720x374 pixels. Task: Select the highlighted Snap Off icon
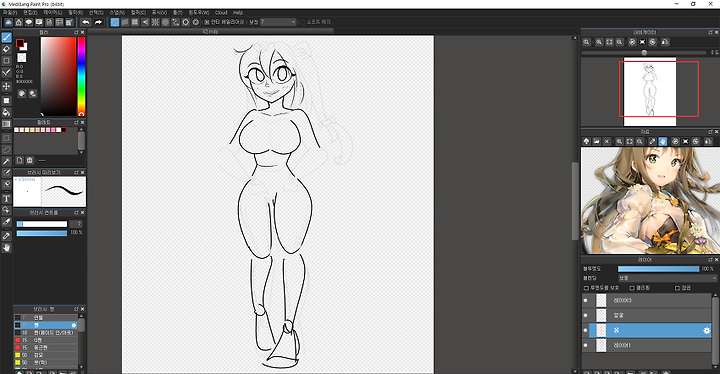point(115,22)
